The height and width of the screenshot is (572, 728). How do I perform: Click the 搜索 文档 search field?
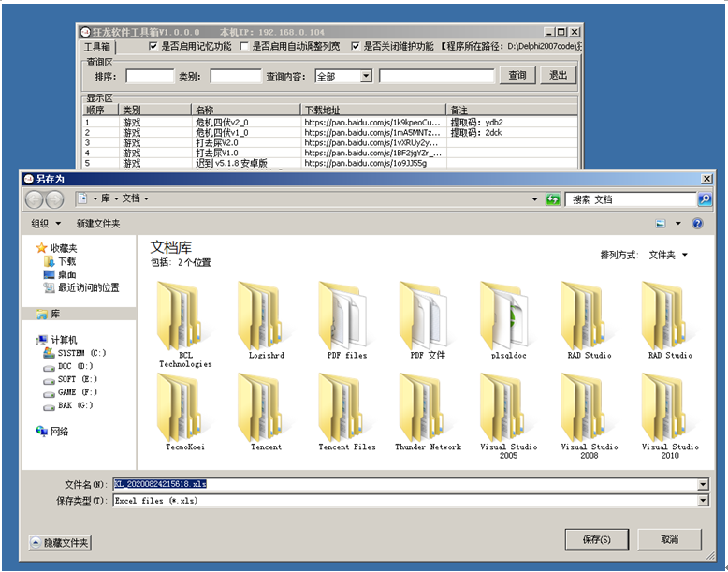pos(631,199)
